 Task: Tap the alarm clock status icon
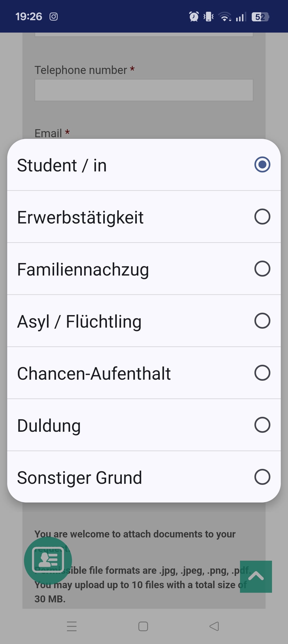click(194, 17)
